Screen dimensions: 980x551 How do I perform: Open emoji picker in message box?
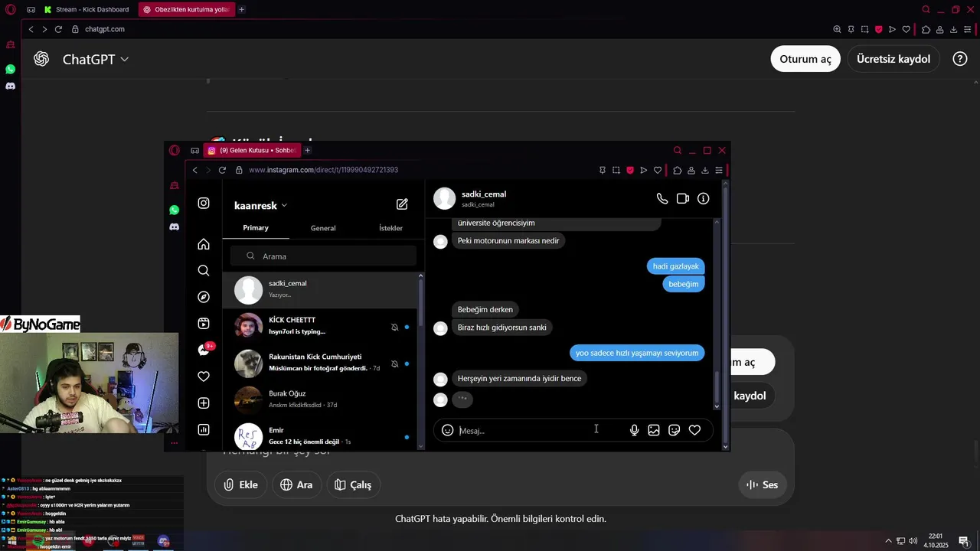[448, 430]
